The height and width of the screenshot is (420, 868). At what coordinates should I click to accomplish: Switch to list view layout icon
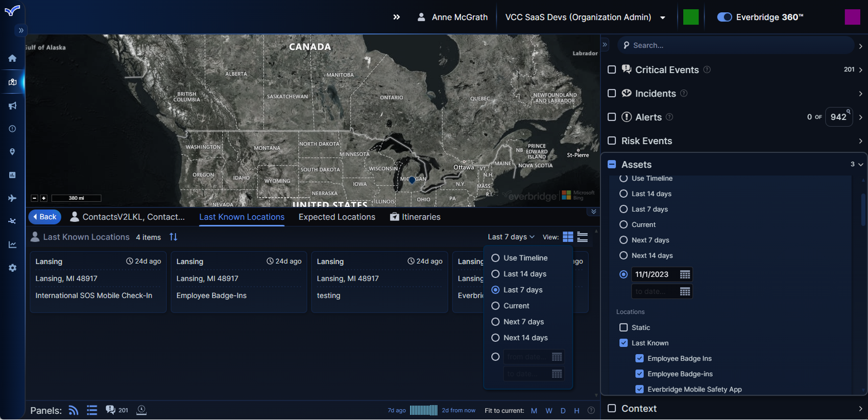(x=583, y=237)
